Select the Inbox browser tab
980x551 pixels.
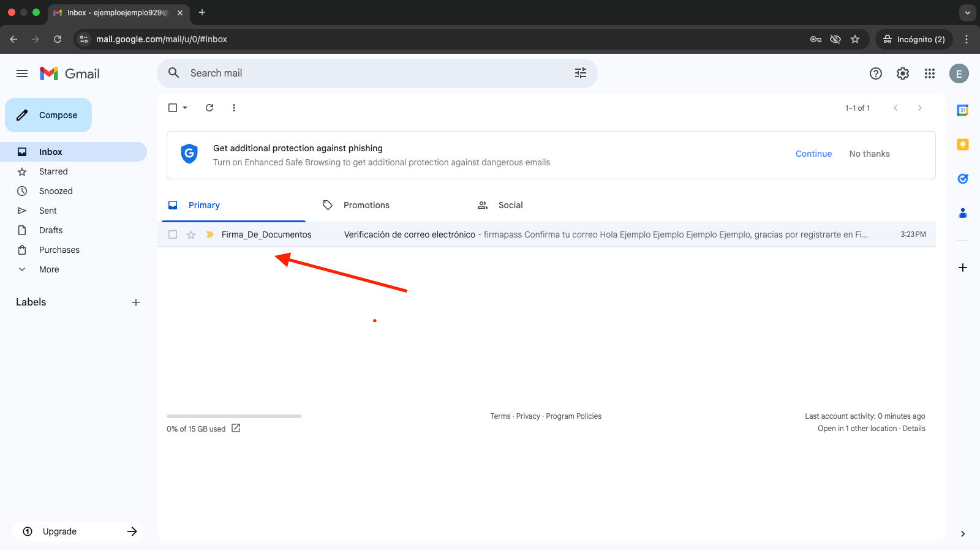118,12
